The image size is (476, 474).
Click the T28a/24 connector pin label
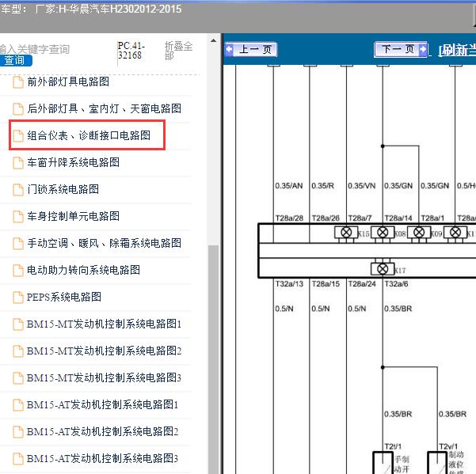[x=362, y=284]
